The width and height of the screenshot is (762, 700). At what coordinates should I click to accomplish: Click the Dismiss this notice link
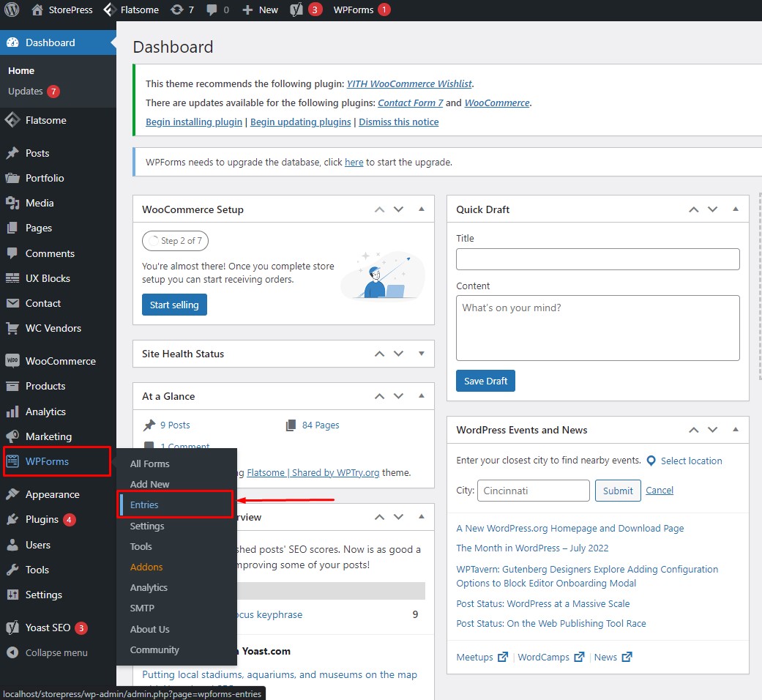(x=398, y=122)
